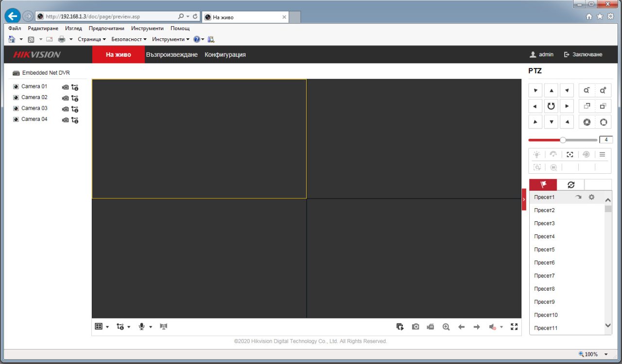622x364 pixels.
Task: Open the window division layout dropdown
Action: point(107,327)
